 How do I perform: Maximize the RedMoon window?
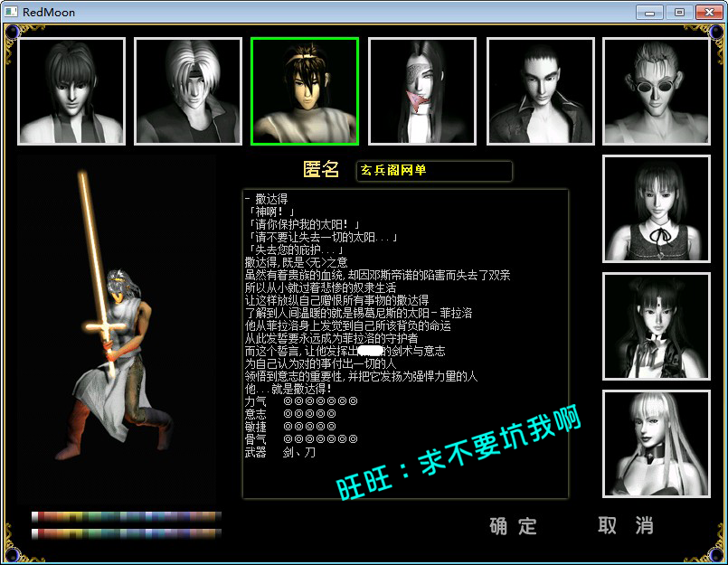tap(679, 12)
